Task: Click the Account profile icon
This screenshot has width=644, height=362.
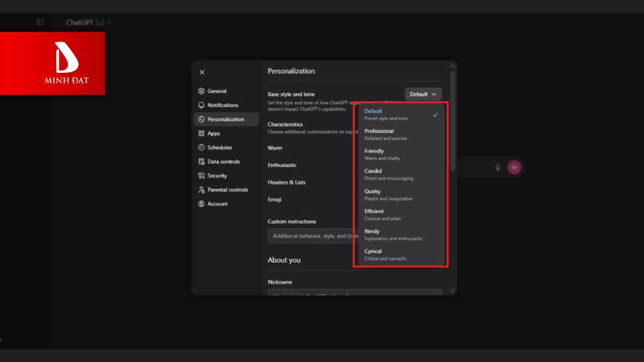Action: pyautogui.click(x=201, y=204)
